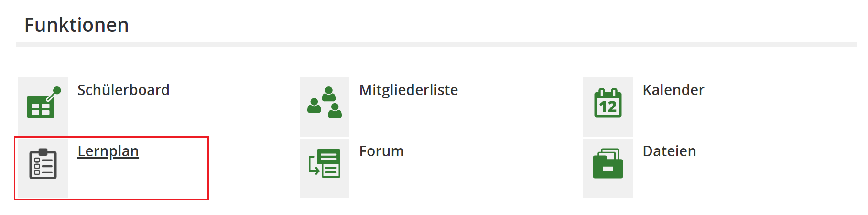Click the Funktionen section heading
868x215 pixels.
click(x=76, y=25)
